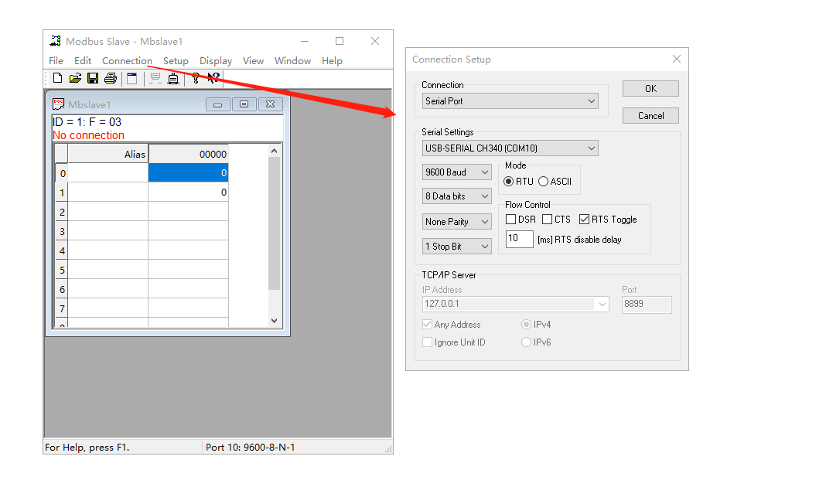Click the Print toolbar icon
Image resolution: width=826 pixels, height=504 pixels.
tap(111, 78)
